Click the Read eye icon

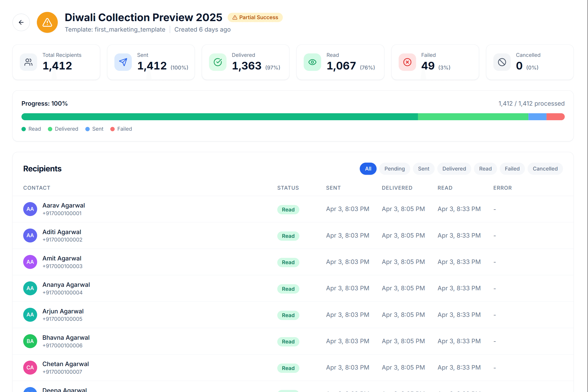[312, 62]
